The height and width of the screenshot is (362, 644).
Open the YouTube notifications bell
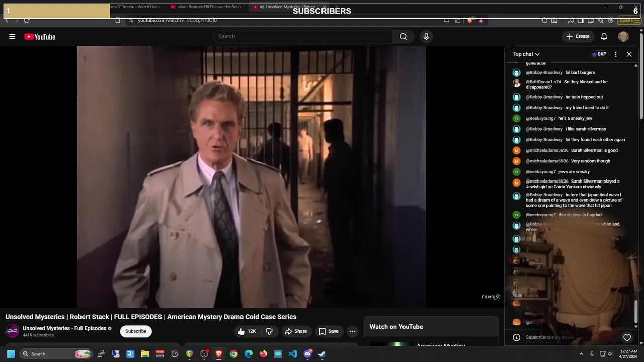point(604,36)
